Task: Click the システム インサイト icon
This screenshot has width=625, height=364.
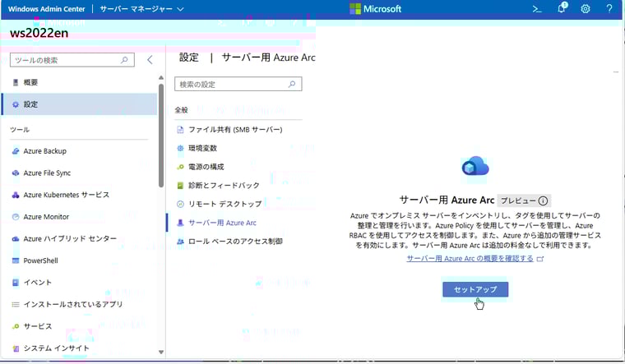Action: point(16,348)
